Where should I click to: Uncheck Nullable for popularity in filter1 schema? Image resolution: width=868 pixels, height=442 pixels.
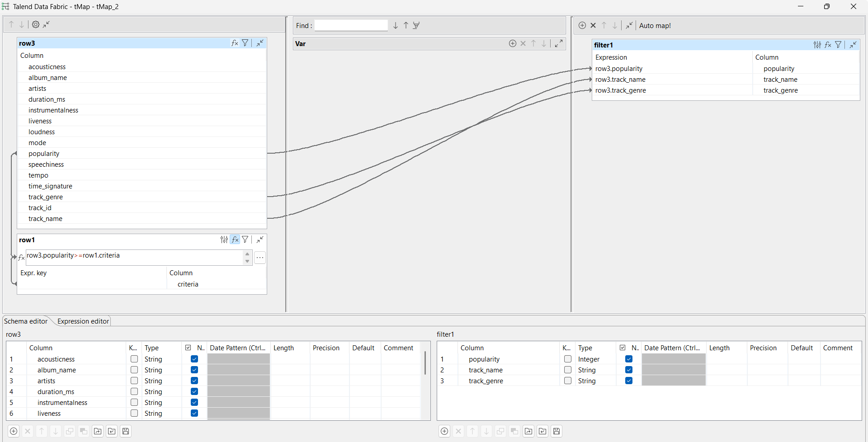(x=628, y=359)
